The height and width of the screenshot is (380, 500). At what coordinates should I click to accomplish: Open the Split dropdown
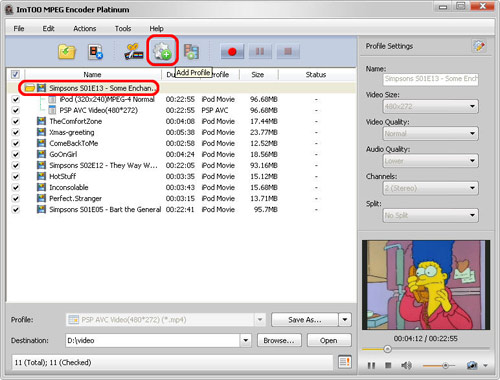pyautogui.click(x=431, y=215)
